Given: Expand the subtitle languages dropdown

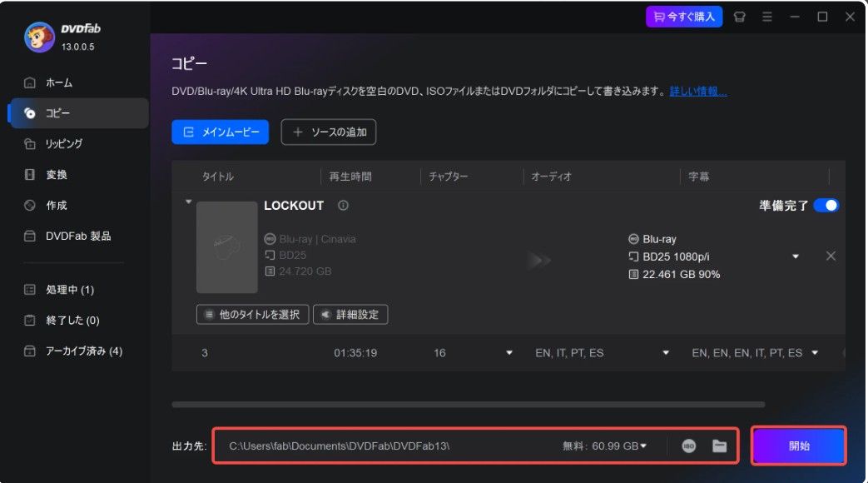Looking at the screenshot, I should [814, 353].
